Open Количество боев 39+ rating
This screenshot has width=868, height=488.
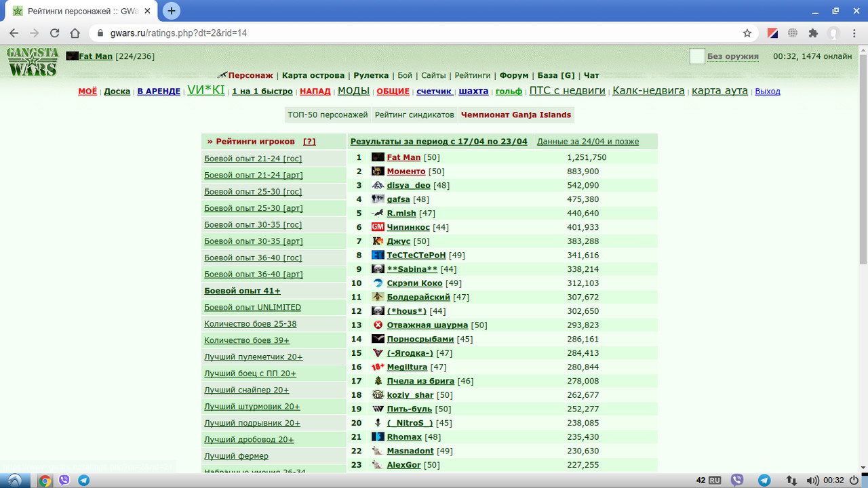(x=247, y=341)
